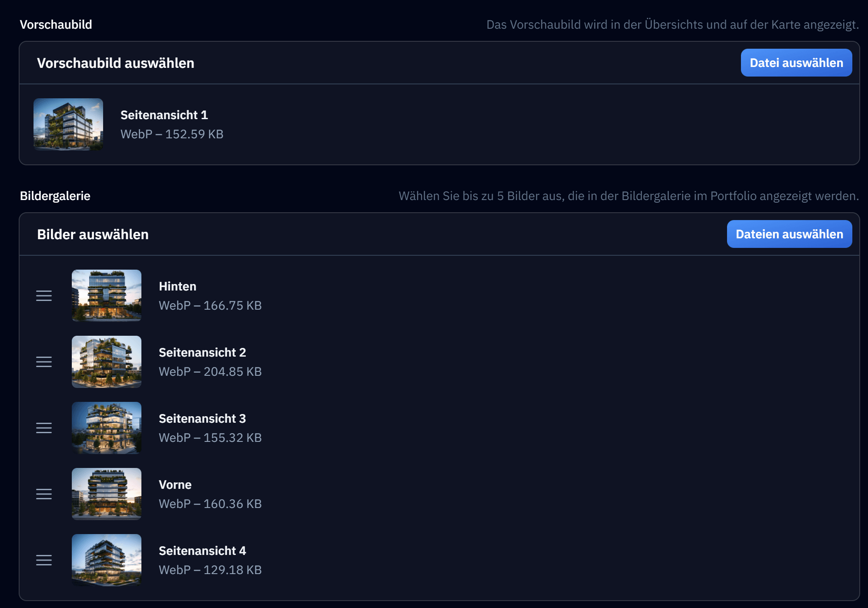Select the Seitenansicht 4 thumbnail image
868x608 pixels.
tap(107, 560)
